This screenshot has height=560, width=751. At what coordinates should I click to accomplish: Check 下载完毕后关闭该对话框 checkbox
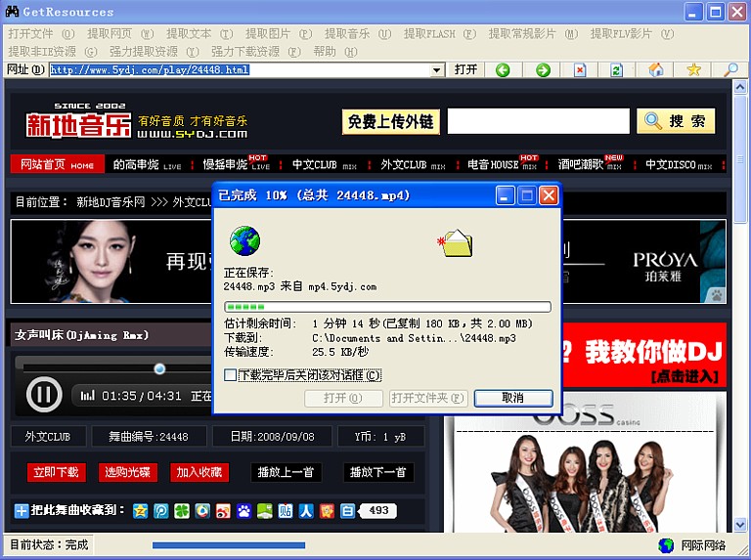pos(231,375)
